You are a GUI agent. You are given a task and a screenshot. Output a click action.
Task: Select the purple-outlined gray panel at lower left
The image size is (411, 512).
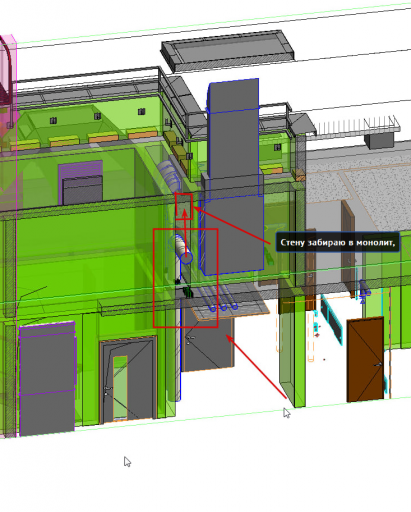pyautogui.click(x=47, y=379)
